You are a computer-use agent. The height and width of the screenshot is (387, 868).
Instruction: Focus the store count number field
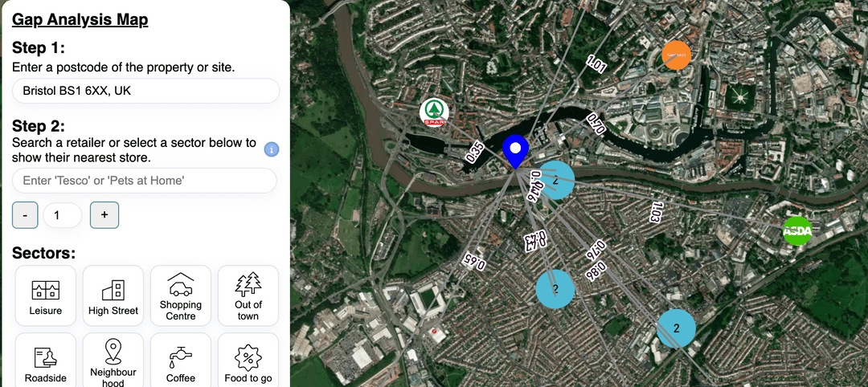coord(63,215)
